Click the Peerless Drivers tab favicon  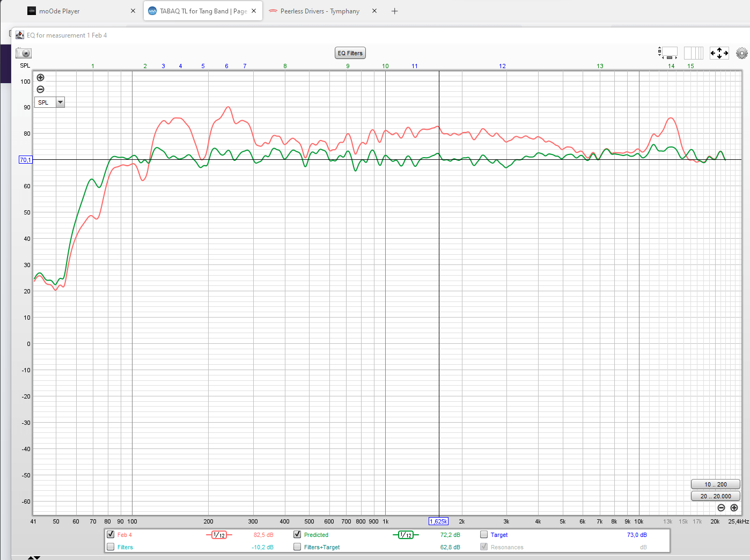[x=273, y=11]
